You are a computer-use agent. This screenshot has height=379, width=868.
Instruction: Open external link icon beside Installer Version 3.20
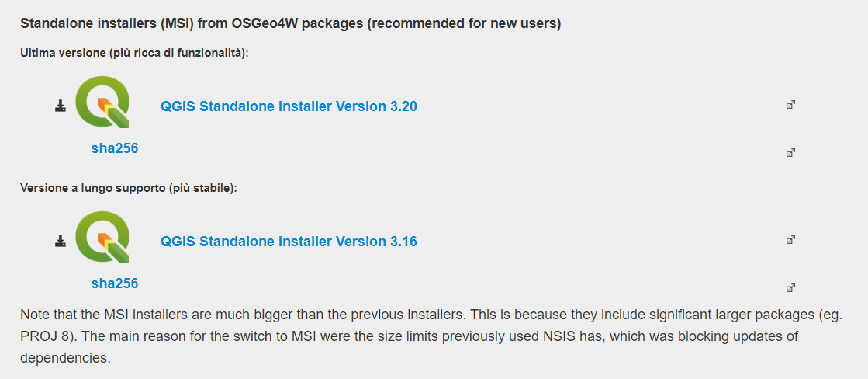pos(790,105)
